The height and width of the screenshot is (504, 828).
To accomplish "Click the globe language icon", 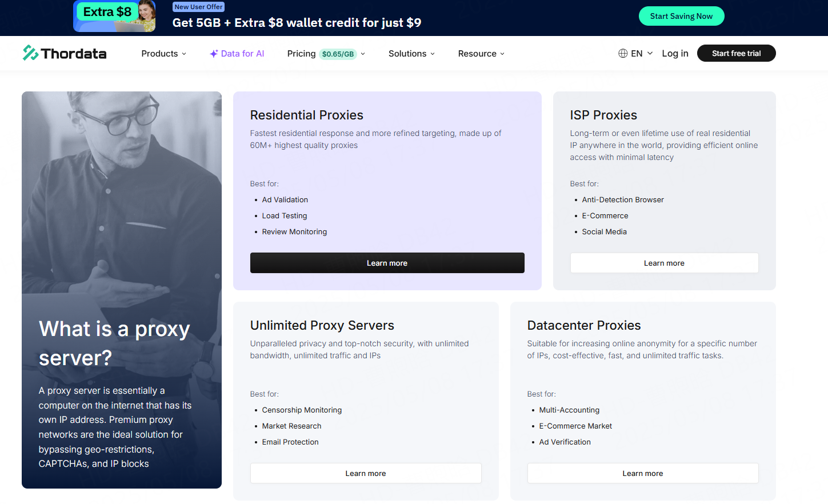I will click(x=623, y=53).
